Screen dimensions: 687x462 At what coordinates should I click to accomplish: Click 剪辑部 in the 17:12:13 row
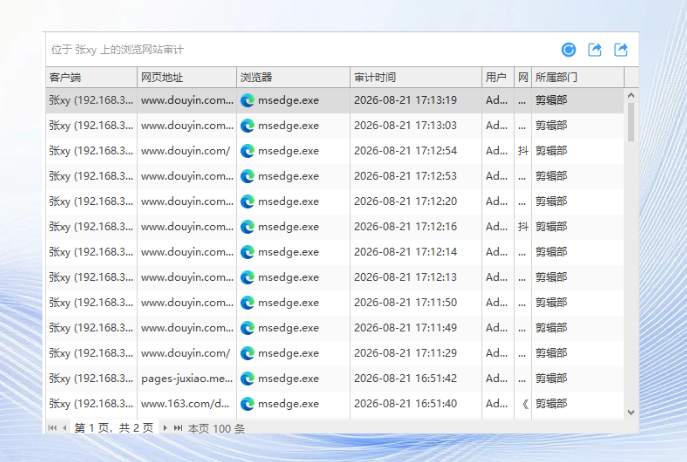(551, 277)
